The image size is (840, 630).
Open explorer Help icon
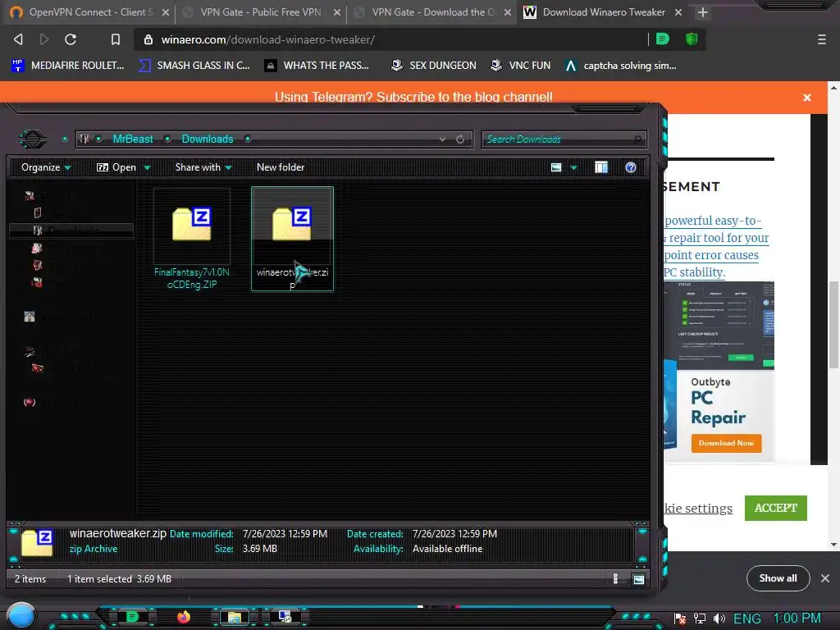click(x=631, y=167)
